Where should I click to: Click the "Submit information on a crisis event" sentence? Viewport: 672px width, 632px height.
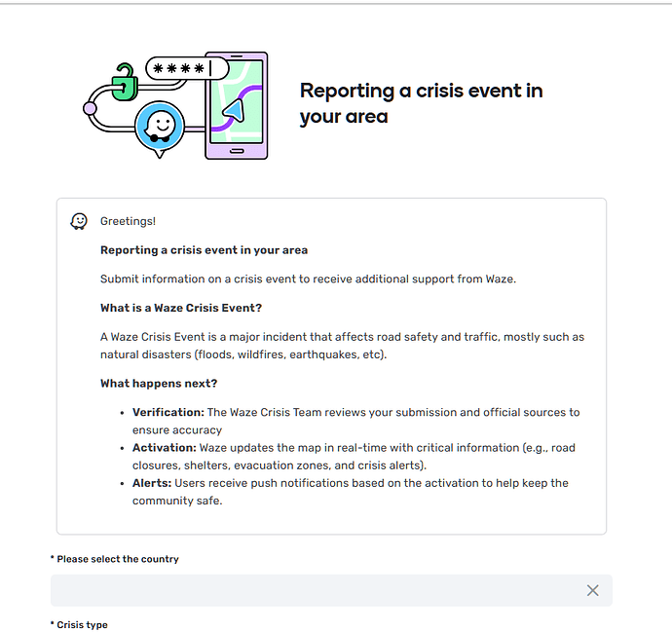point(308,279)
